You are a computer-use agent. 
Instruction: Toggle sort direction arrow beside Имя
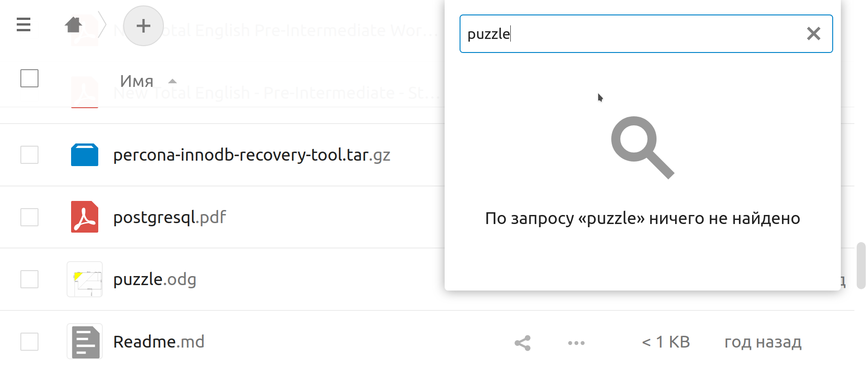pyautogui.click(x=172, y=81)
